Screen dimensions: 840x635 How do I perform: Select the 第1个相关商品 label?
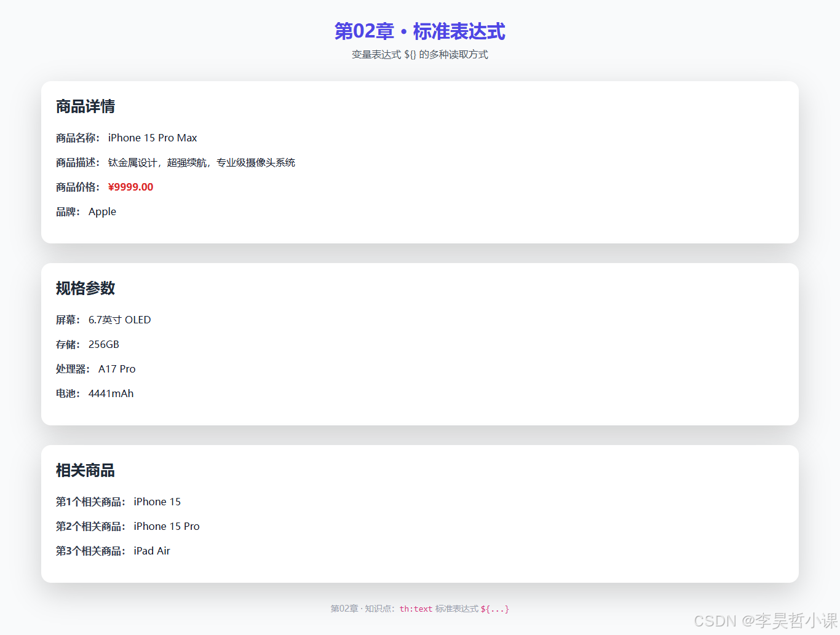(91, 502)
